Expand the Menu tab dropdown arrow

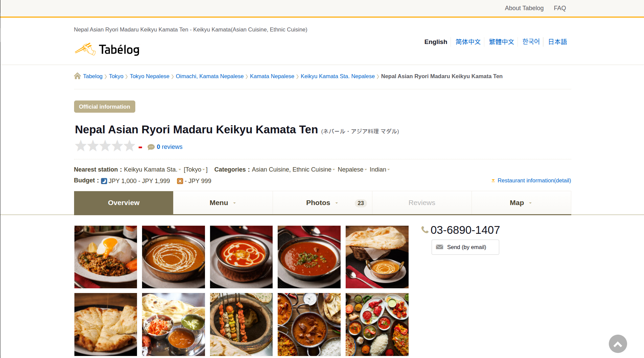[234, 203]
